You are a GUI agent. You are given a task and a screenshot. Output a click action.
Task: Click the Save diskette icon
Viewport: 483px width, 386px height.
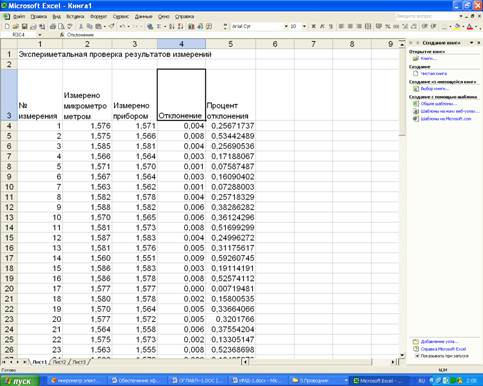tap(24, 26)
